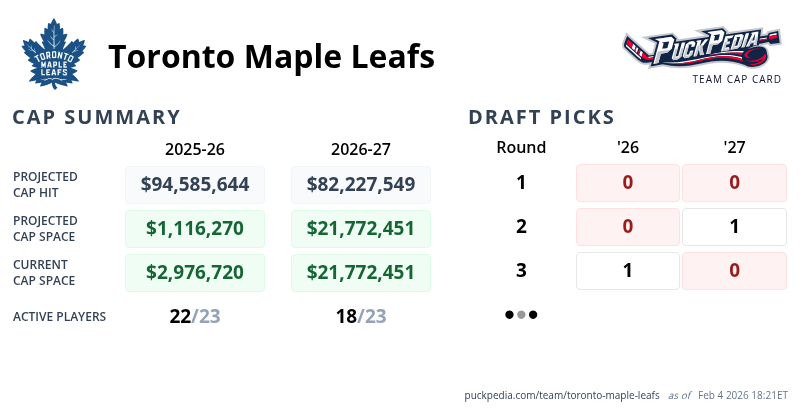The image size is (800, 418).
Task: Click the 2025-26 season column header
Action: [x=195, y=149]
